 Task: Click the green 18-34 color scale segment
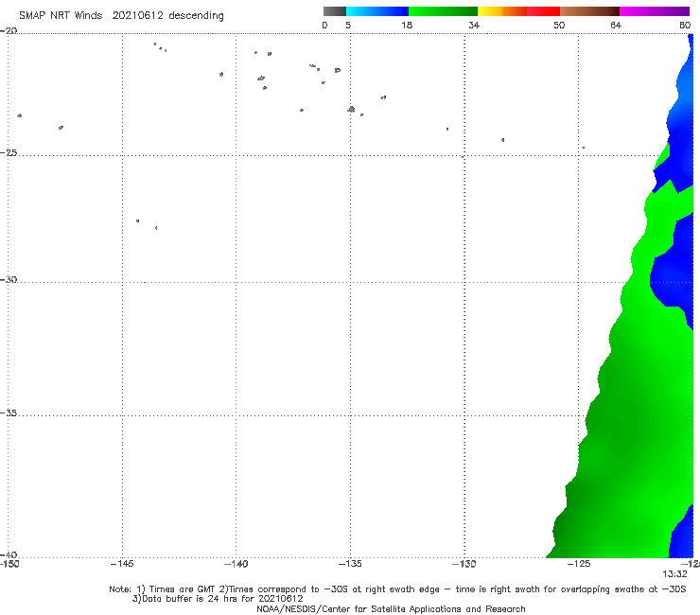(x=443, y=11)
